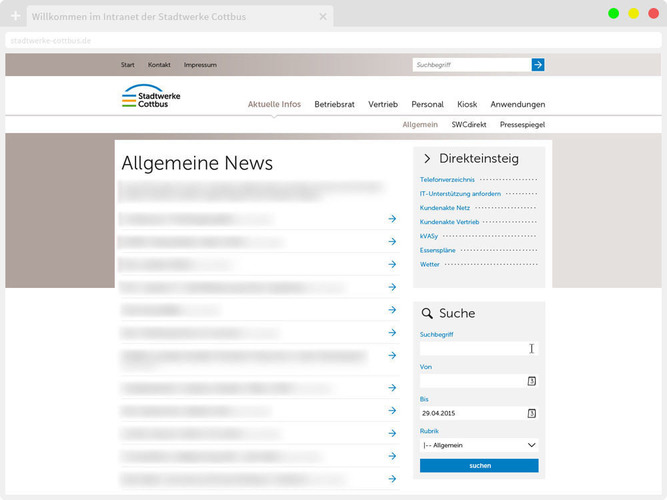Open the Telefonverzeichnis quick link
Screen dimensions: 667x500
pyautogui.click(x=447, y=180)
